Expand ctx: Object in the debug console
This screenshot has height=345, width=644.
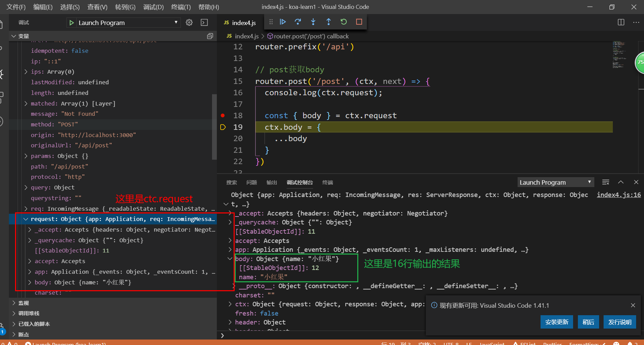pos(230,304)
